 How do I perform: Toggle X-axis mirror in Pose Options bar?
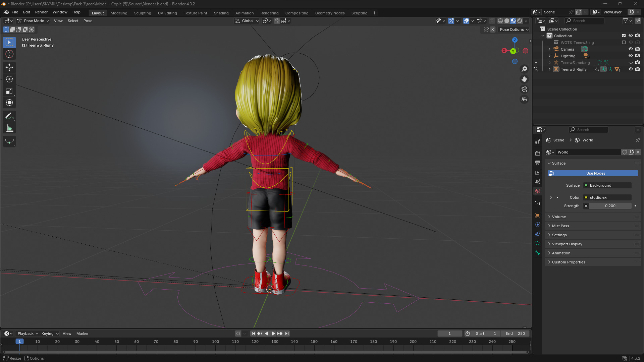click(493, 29)
